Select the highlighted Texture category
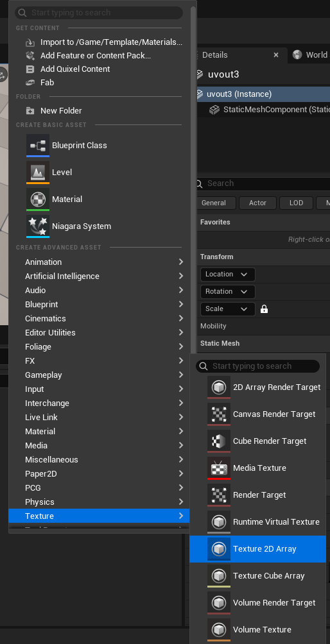Screen dimensions: 330x644 (99, 516)
